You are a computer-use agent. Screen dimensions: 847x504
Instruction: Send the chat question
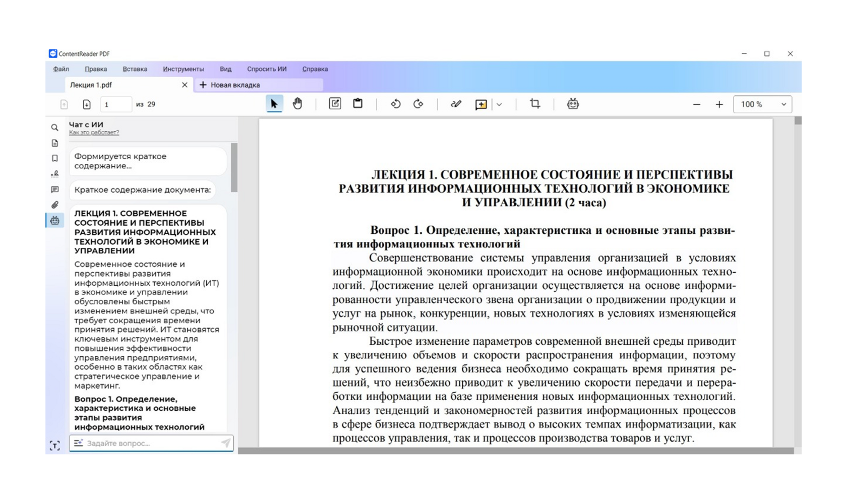[225, 443]
